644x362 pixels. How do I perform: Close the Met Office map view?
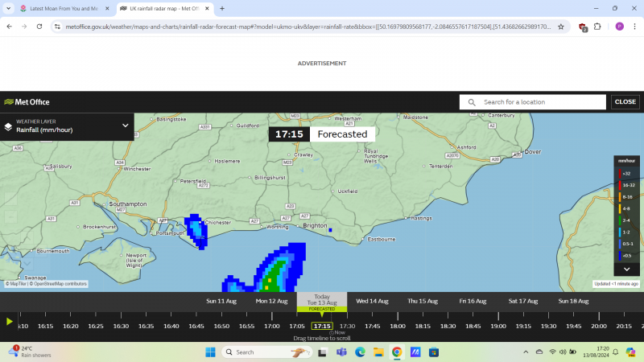coord(625,102)
